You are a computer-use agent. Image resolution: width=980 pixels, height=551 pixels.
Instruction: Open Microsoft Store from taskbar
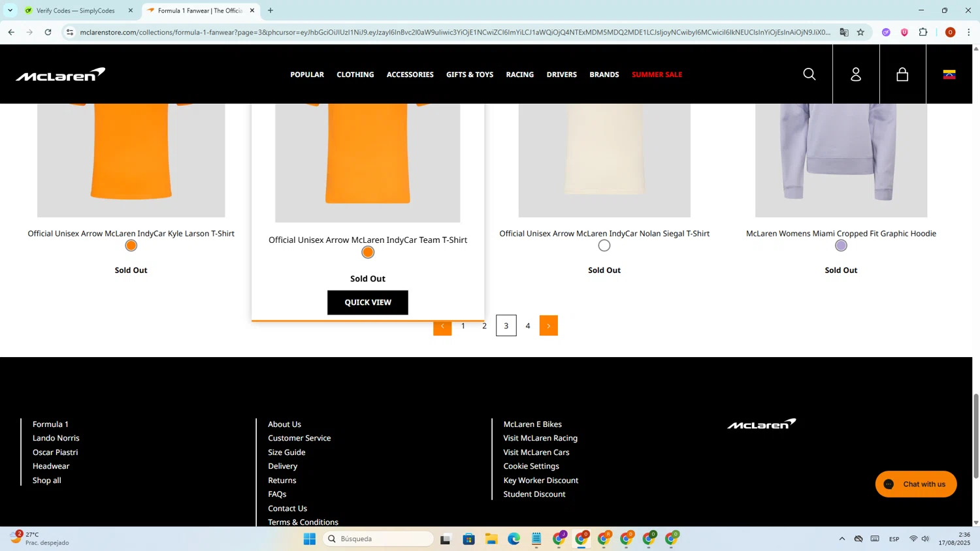click(x=468, y=539)
